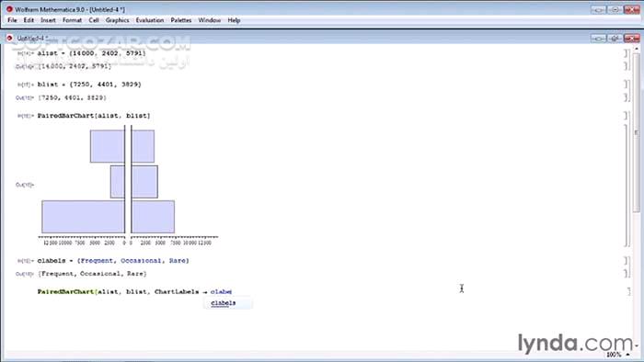This screenshot has width=644, height=362.
Task: Close the Wolfram Mathematica main window
Action: tap(632, 9)
